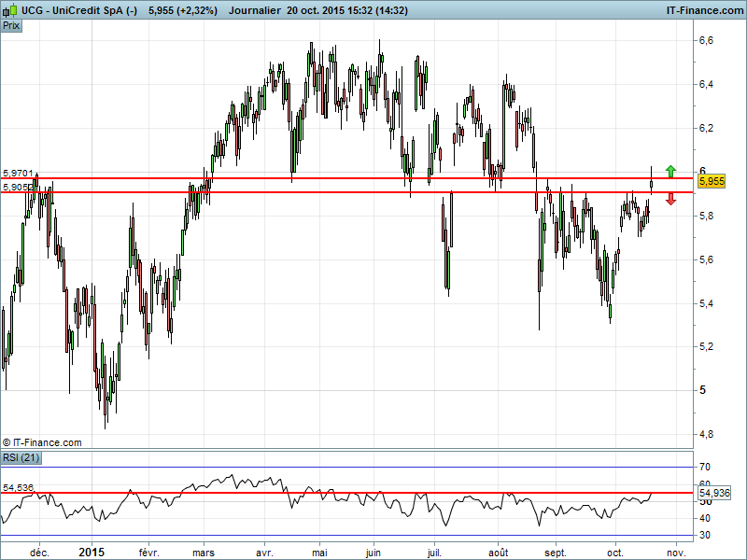Click the © IT-Finance.com copyright text
Screen dimensions: 747x560
tap(42, 442)
